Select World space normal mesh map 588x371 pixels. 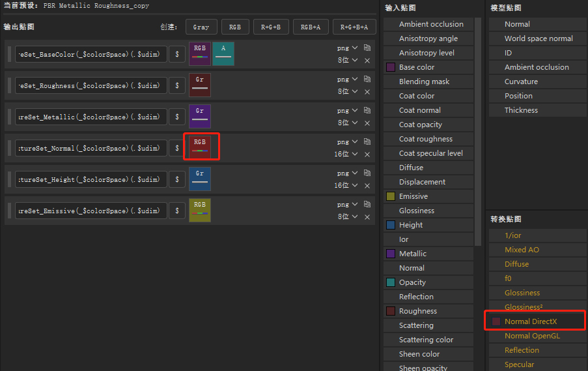tap(538, 38)
